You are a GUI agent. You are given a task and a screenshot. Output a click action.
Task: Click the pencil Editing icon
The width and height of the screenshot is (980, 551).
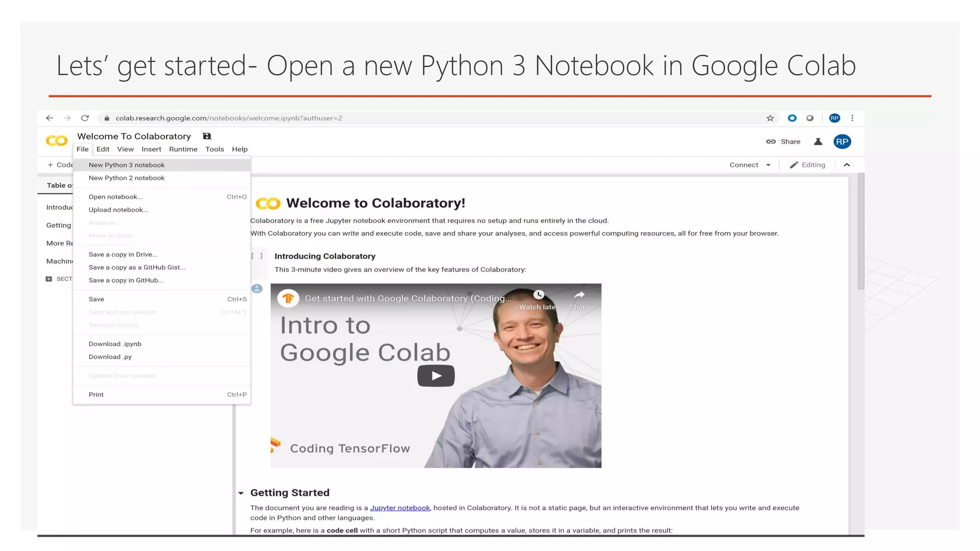pos(794,165)
